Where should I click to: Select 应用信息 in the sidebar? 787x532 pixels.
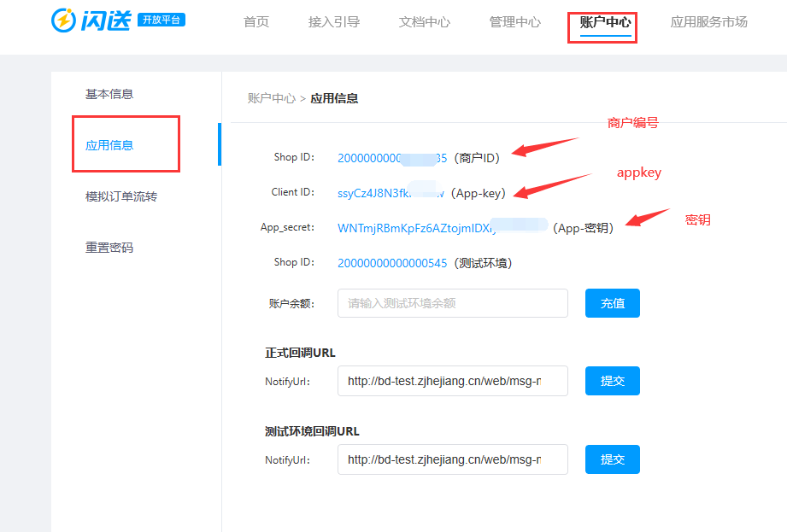click(x=109, y=145)
